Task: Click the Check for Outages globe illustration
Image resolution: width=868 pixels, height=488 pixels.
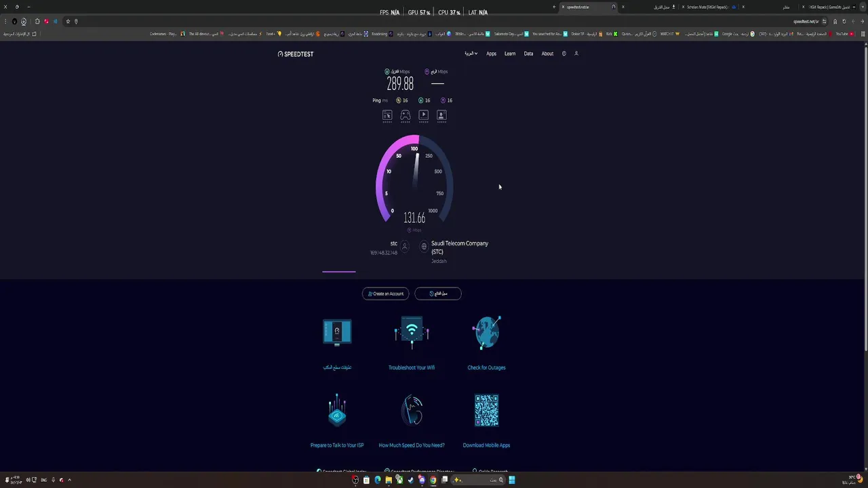Action: 487,332
